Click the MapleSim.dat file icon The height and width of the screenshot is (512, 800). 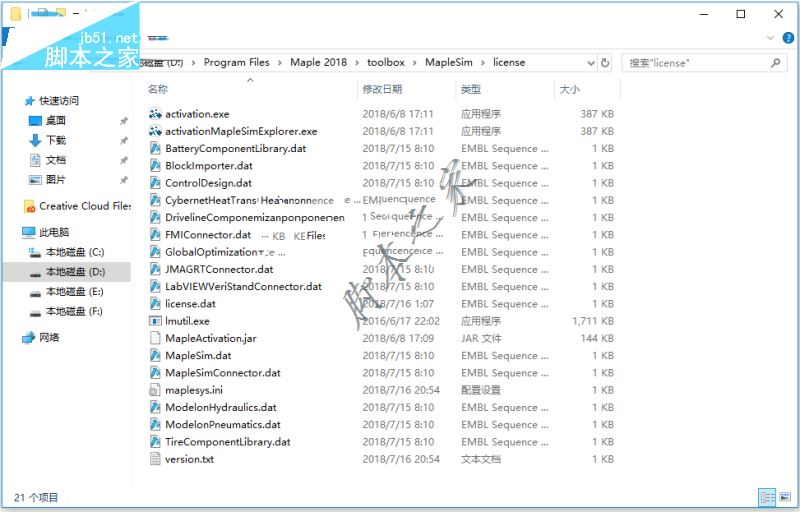tap(155, 355)
